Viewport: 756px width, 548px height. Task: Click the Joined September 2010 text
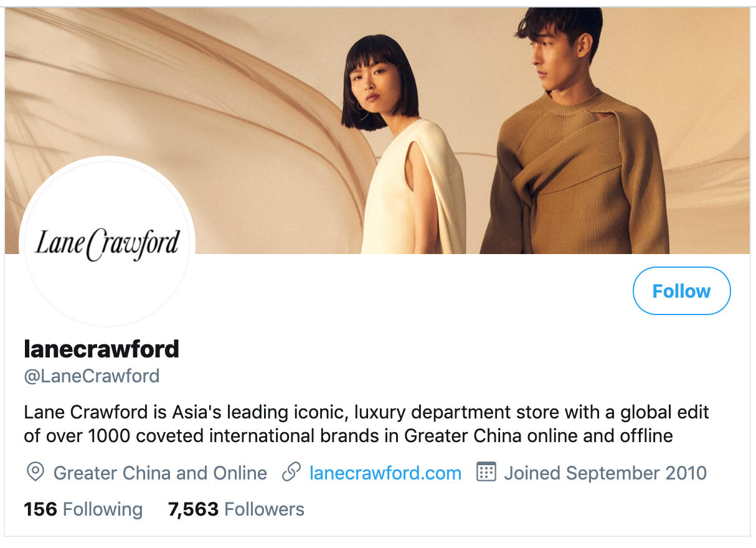click(x=605, y=473)
